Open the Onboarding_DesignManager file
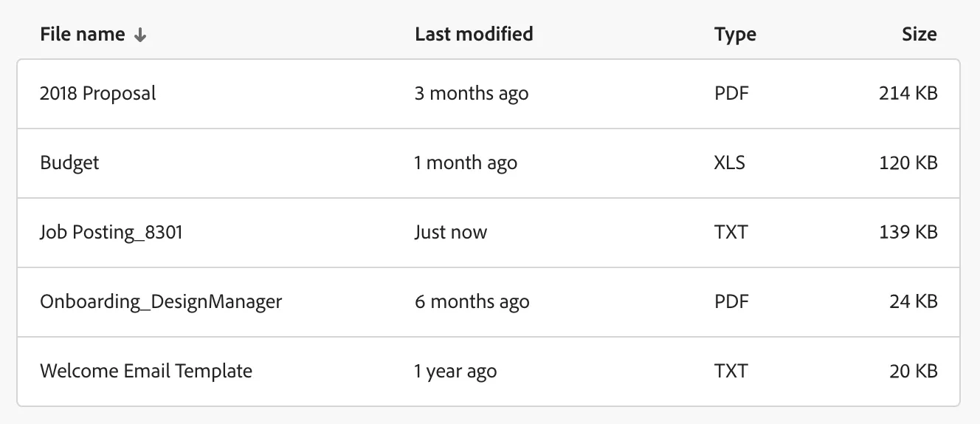Image resolution: width=980 pixels, height=424 pixels. coord(161,301)
